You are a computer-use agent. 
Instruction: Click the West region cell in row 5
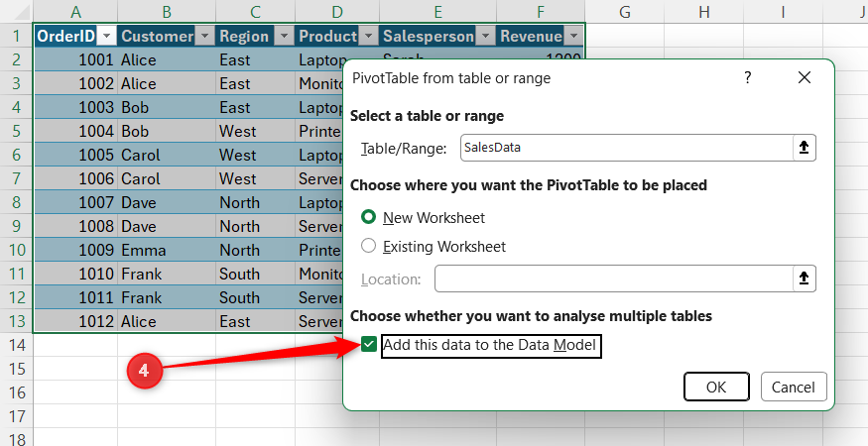click(x=255, y=131)
